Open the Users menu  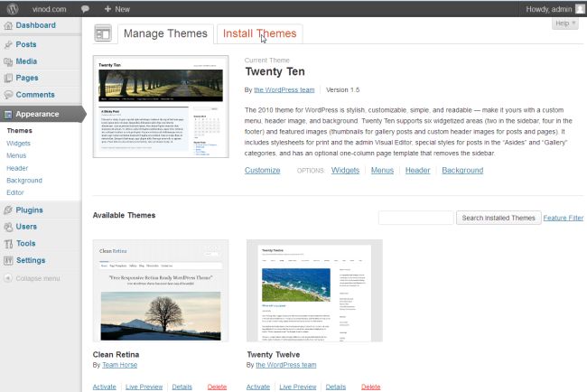pyautogui.click(x=26, y=227)
